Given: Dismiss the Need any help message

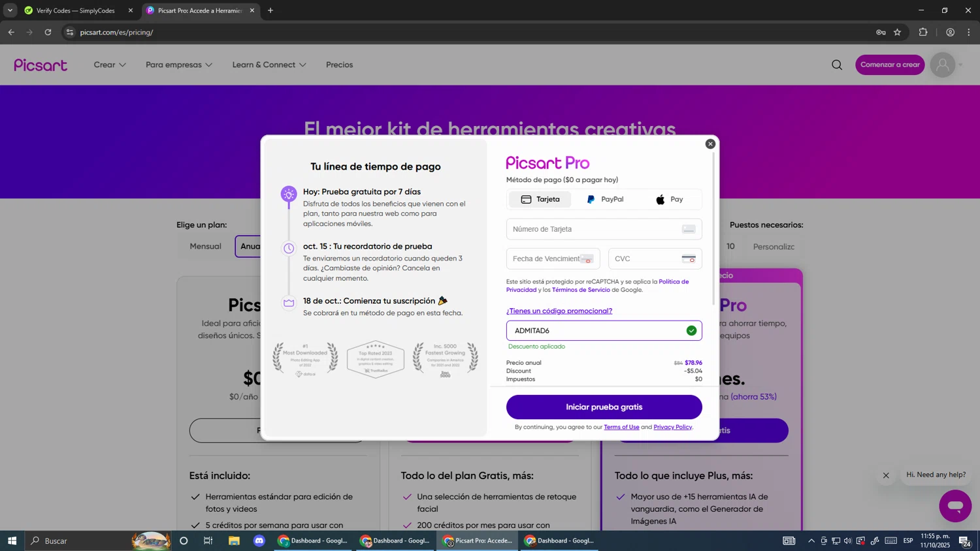Looking at the screenshot, I should [886, 475].
